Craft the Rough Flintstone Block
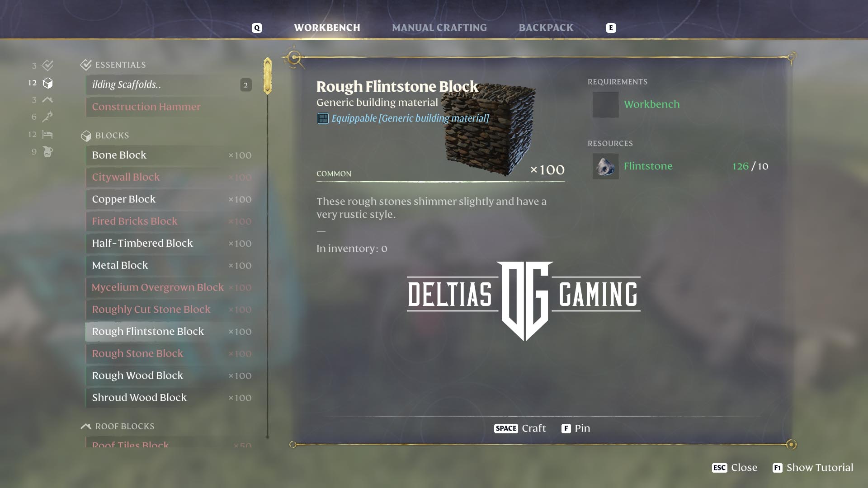The height and width of the screenshot is (488, 868). pos(520,428)
